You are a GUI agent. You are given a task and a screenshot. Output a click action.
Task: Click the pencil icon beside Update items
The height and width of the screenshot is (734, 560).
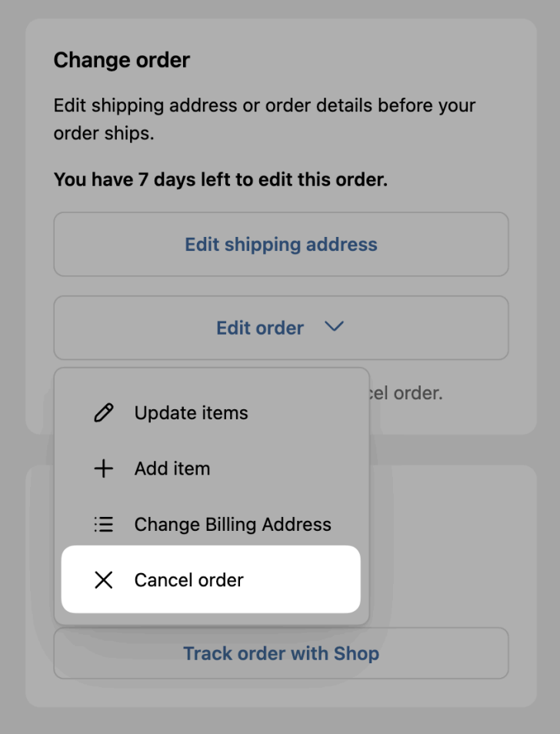(x=103, y=413)
